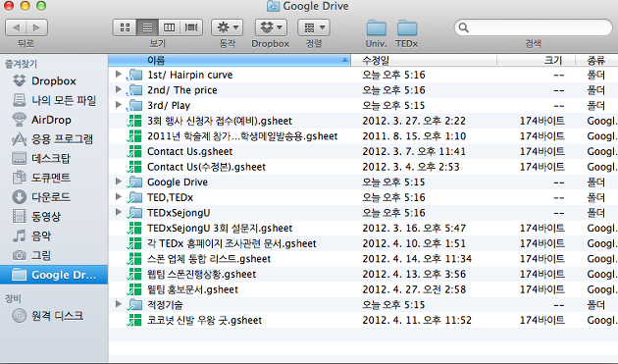Image resolution: width=618 pixels, height=364 pixels.
Task: Expand the TED,TEDx folder
Action: (118, 197)
